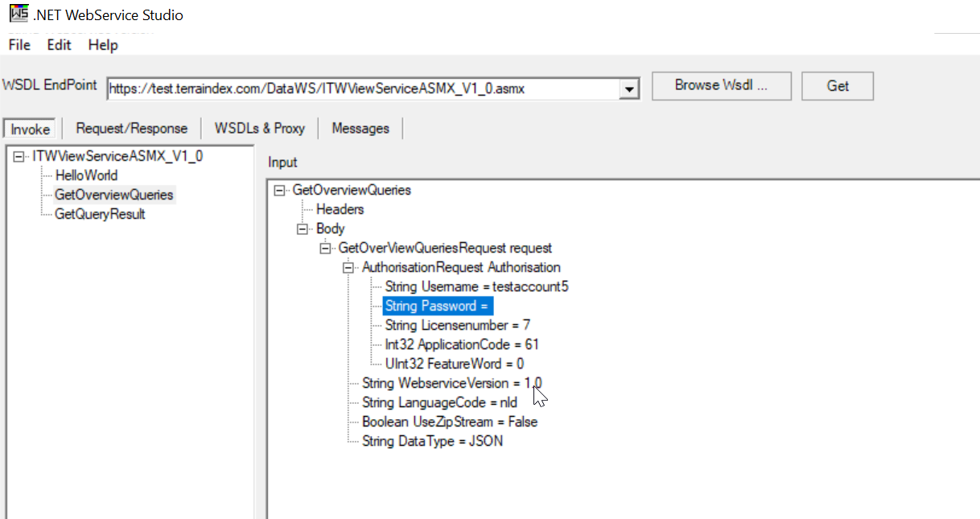Select String LanguageCode = nld
This screenshot has width=980, height=519.
tap(439, 402)
